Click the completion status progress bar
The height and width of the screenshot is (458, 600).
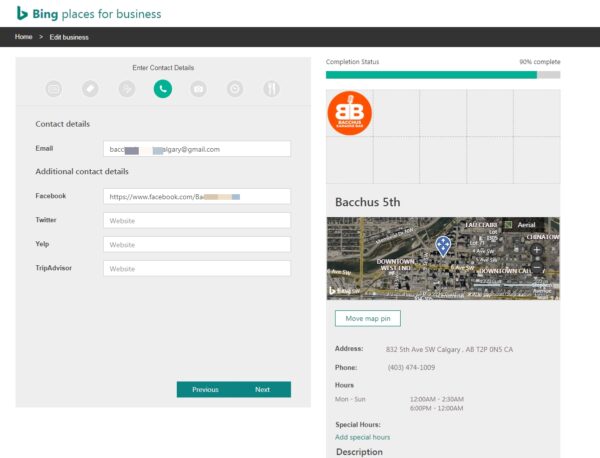coord(443,75)
